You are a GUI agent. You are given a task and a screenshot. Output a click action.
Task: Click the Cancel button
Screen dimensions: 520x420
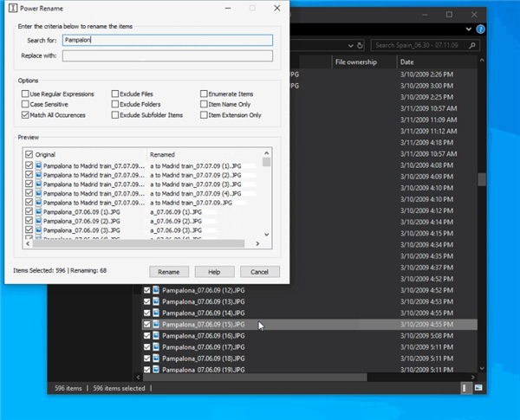point(259,271)
